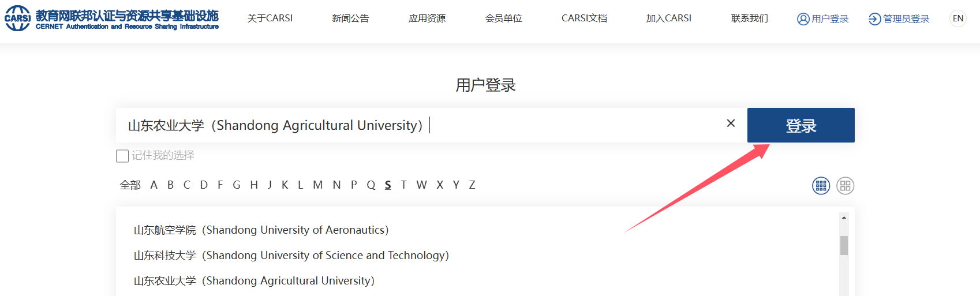Filter institutions by letter W
The height and width of the screenshot is (296, 980).
422,185
